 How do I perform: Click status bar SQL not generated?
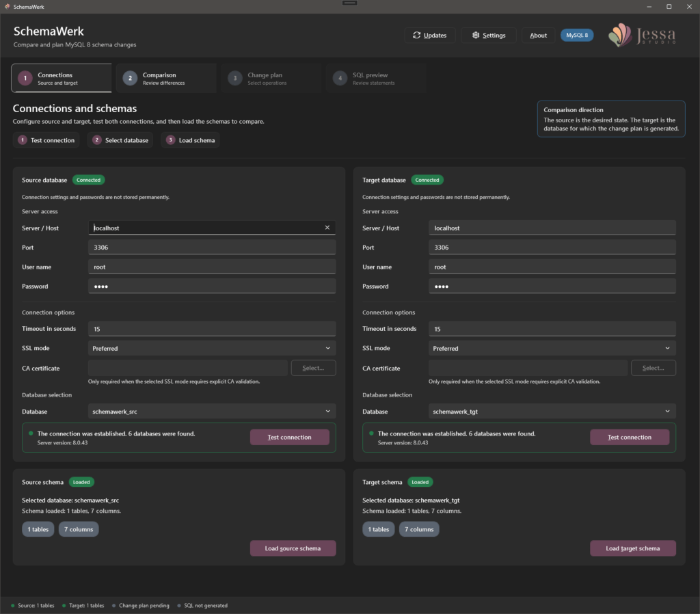coord(202,606)
